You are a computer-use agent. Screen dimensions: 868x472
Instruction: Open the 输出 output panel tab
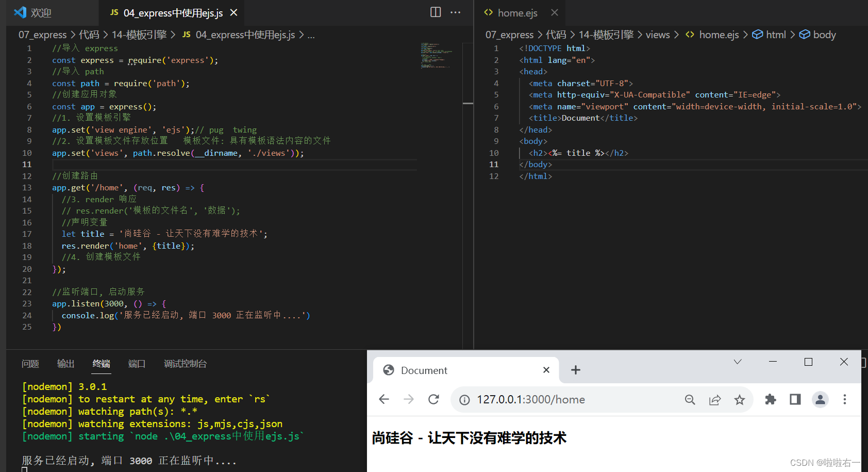click(x=65, y=364)
